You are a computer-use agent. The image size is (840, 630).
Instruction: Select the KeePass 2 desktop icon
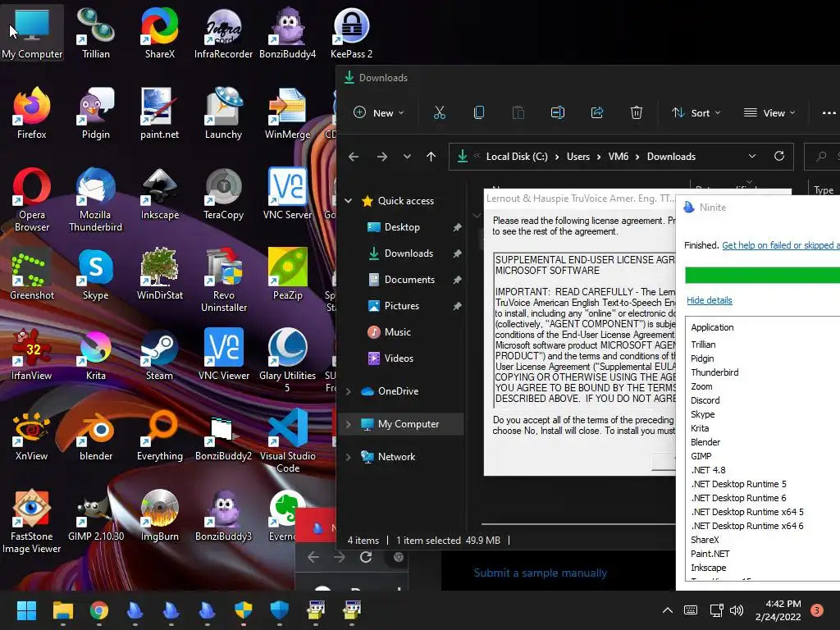pyautogui.click(x=351, y=33)
